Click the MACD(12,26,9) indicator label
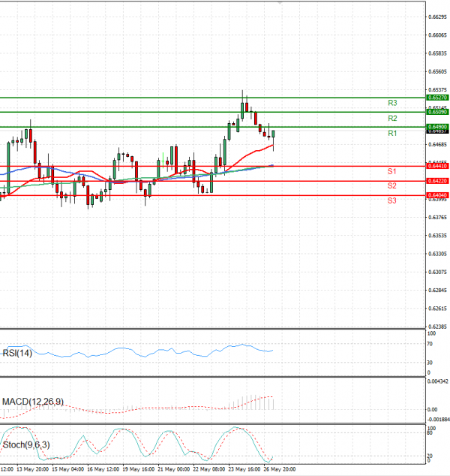450x476 pixels. point(33,402)
